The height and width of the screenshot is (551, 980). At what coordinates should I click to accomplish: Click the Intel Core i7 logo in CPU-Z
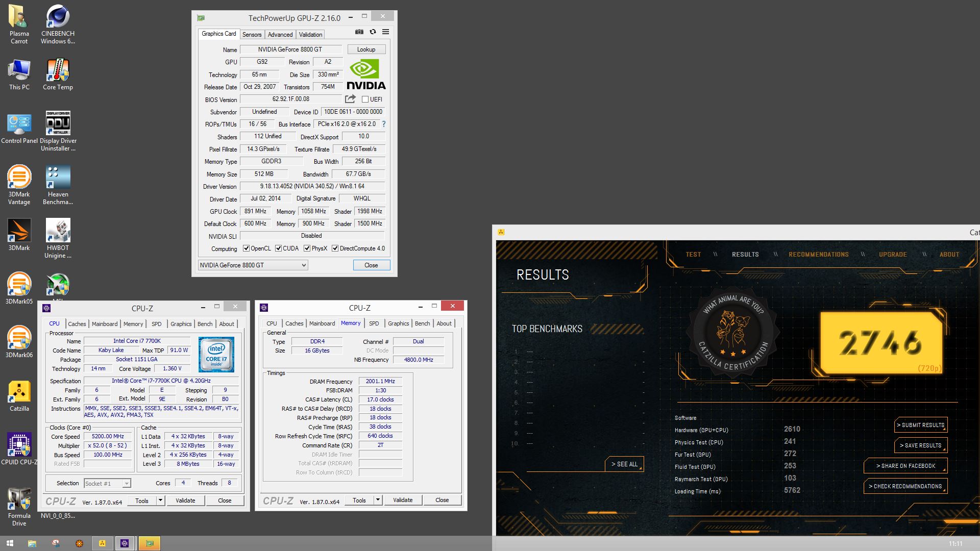216,354
